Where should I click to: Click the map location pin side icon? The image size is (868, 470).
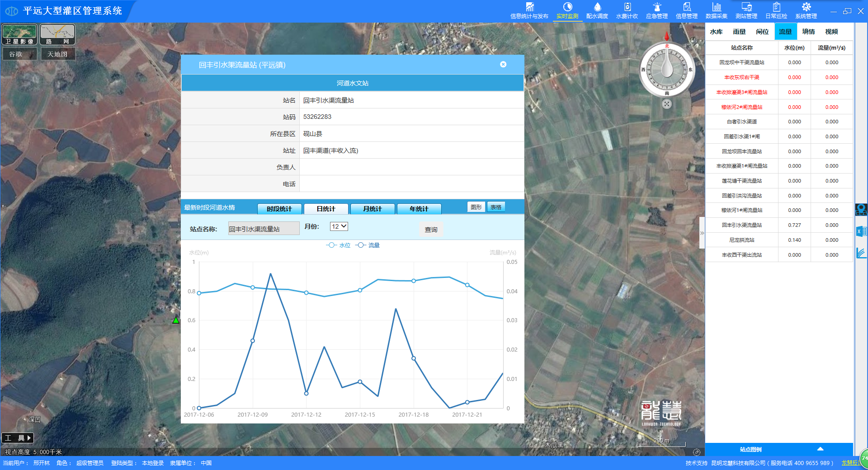click(x=861, y=210)
